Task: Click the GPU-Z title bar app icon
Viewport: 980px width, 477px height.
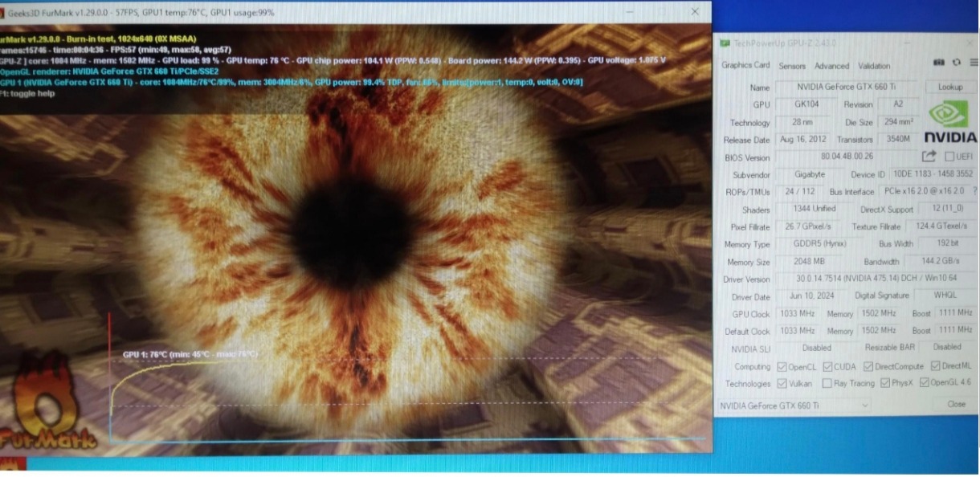Action: [x=725, y=43]
